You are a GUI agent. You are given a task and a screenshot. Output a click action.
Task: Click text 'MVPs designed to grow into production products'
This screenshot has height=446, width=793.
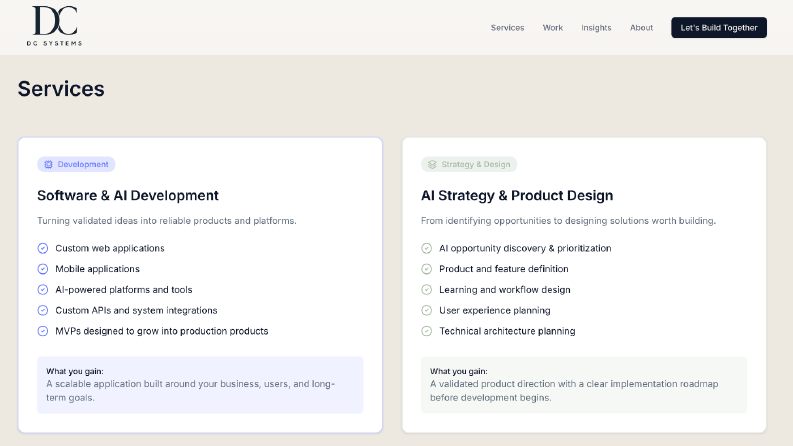[162, 331]
